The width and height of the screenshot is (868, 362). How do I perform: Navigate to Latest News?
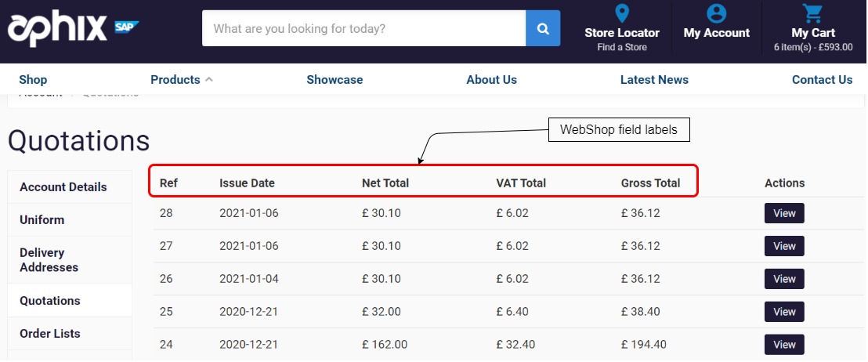coord(654,80)
